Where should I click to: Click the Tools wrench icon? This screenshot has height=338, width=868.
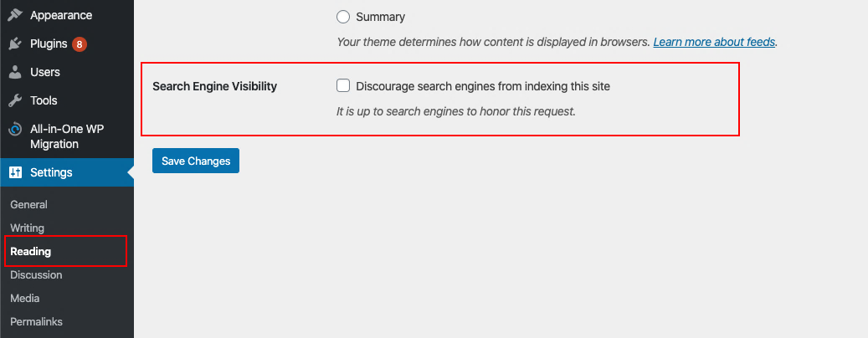(16, 100)
